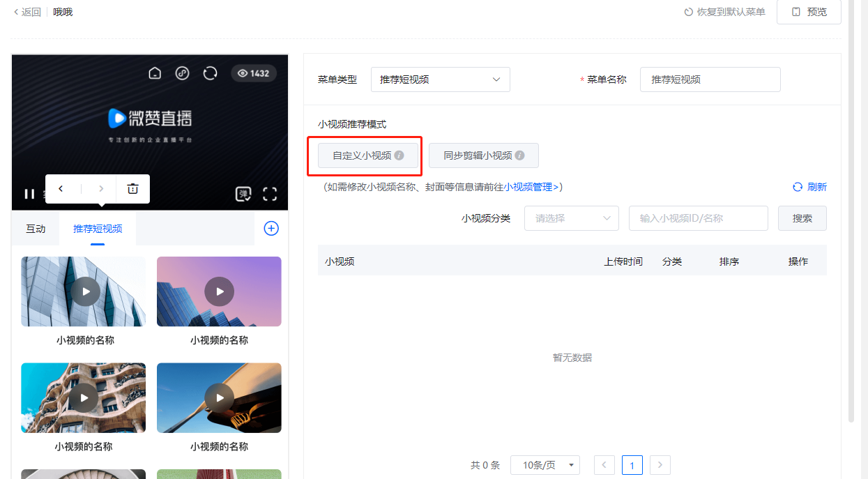Go to previous page in pagination
The height and width of the screenshot is (479, 868).
(x=604, y=465)
